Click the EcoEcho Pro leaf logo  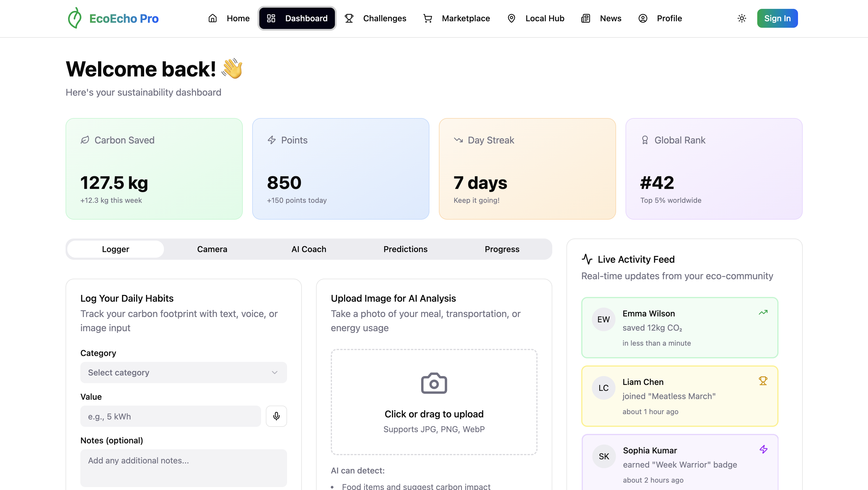pos(74,18)
